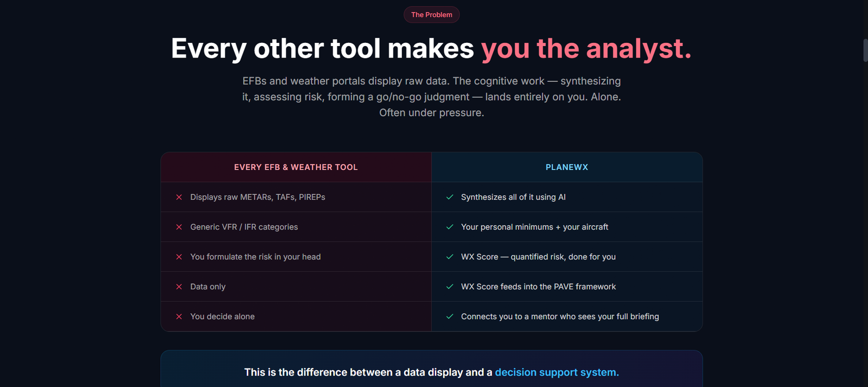Click the WX Score feeds into PAVE framework text
The height and width of the screenshot is (387, 868).
pyautogui.click(x=539, y=287)
